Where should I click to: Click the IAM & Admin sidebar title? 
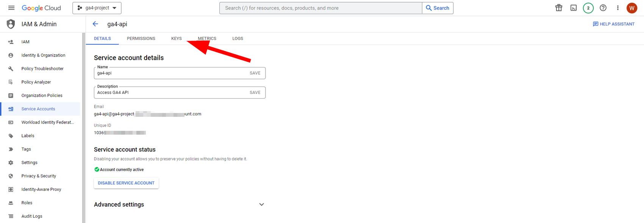(x=39, y=24)
